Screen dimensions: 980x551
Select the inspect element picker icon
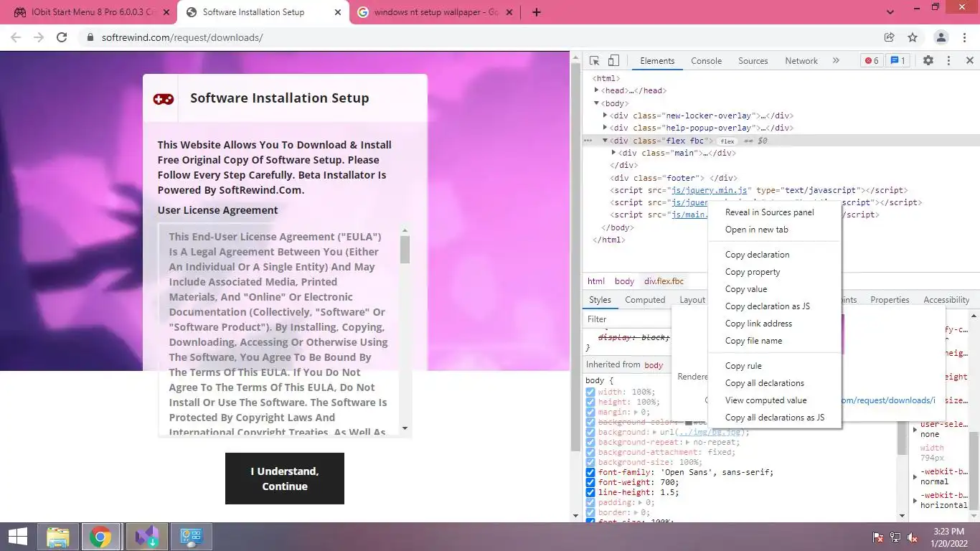click(x=594, y=61)
